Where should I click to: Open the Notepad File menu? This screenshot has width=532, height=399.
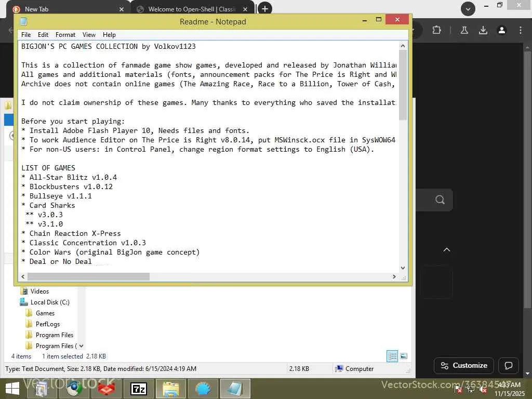click(x=26, y=35)
